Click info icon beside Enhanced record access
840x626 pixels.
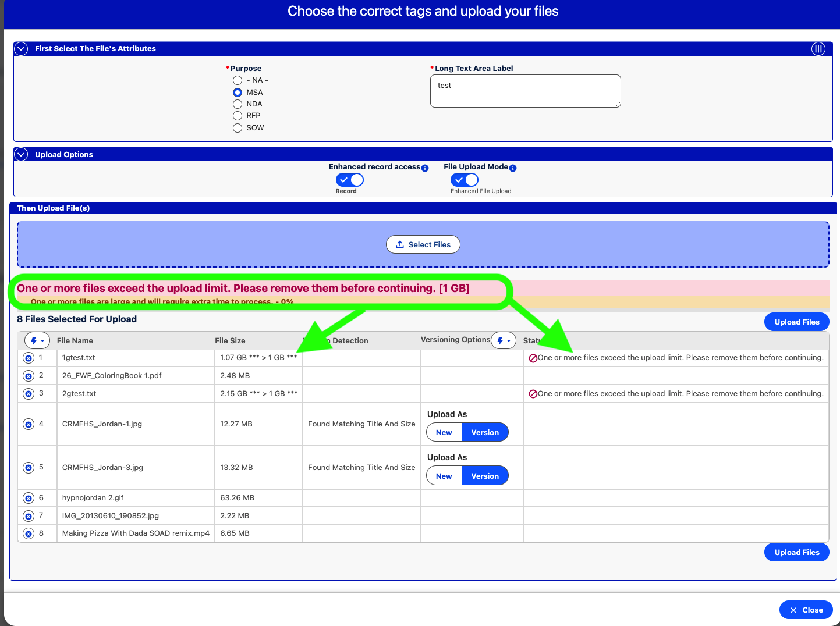(425, 168)
